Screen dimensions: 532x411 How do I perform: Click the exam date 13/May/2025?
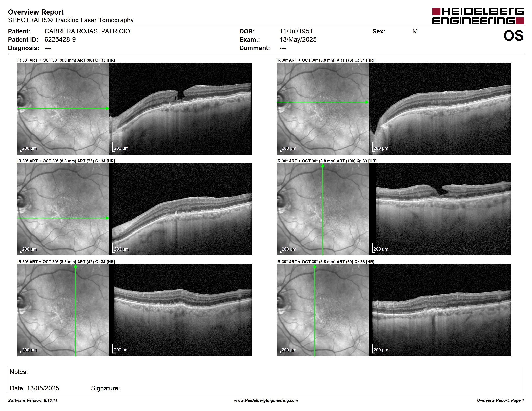(298, 40)
